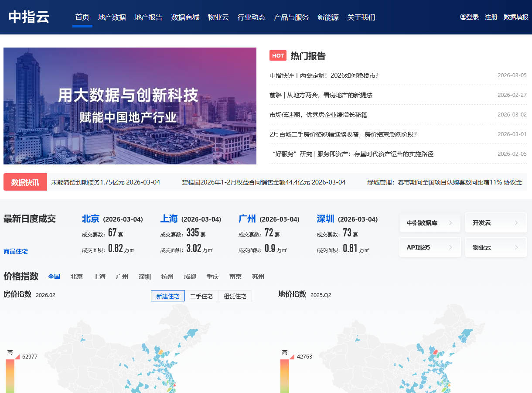Open 中指数据库 via its arrow
Screen dimensions: 532x393
pos(450,223)
